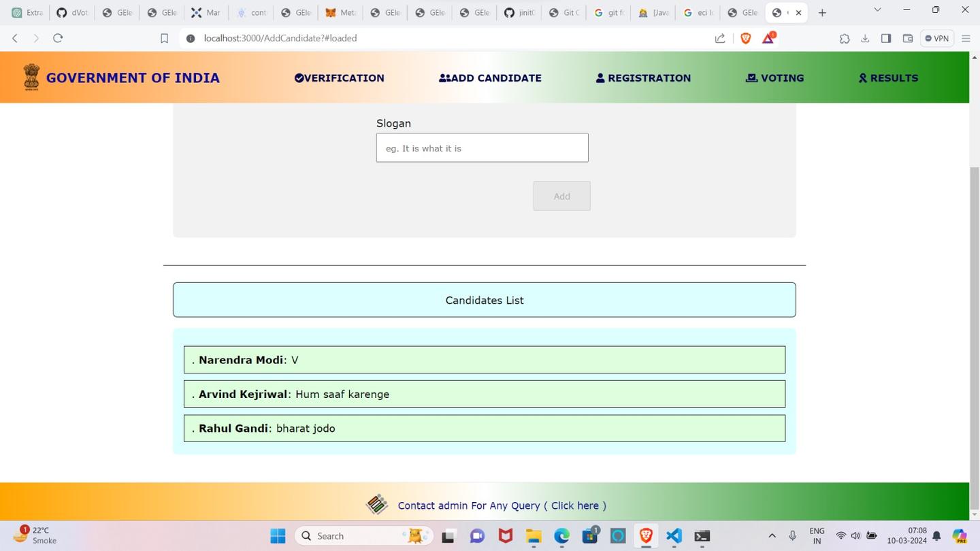
Task: Click the India emblem logo in header
Action: 31,78
